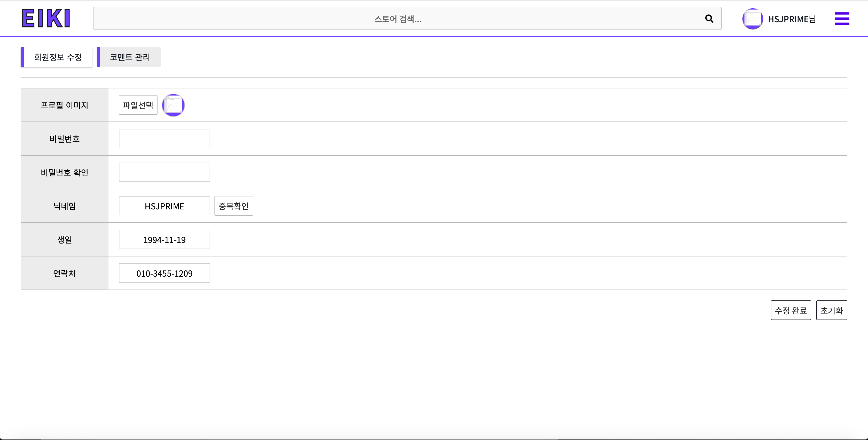The height and width of the screenshot is (440, 868).
Task: Click the 연락처 field 010-3455-1209
Action: tap(165, 273)
